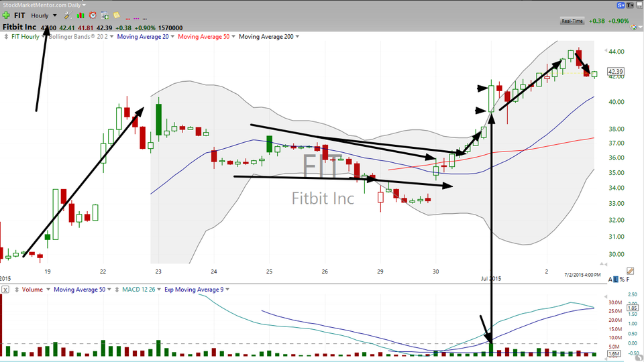Click the high value 42.41
Viewport: 644px width, 362px height.
[x=67, y=28]
